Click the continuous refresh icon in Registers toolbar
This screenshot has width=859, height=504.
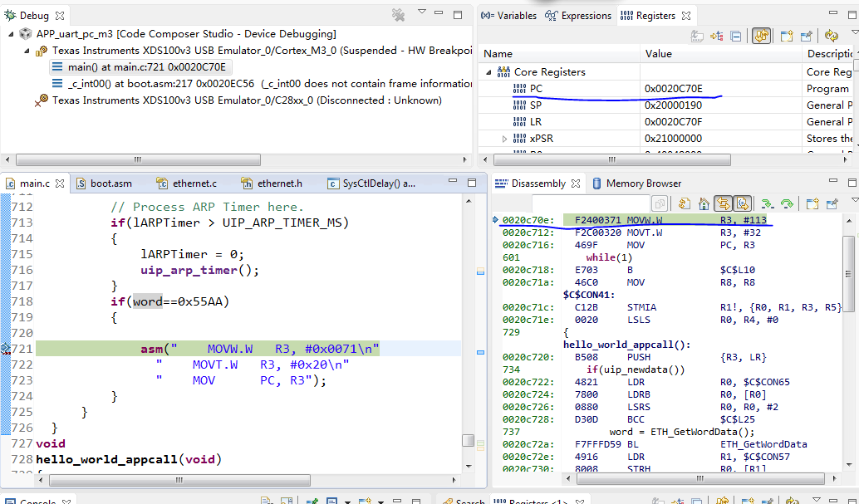tap(832, 37)
